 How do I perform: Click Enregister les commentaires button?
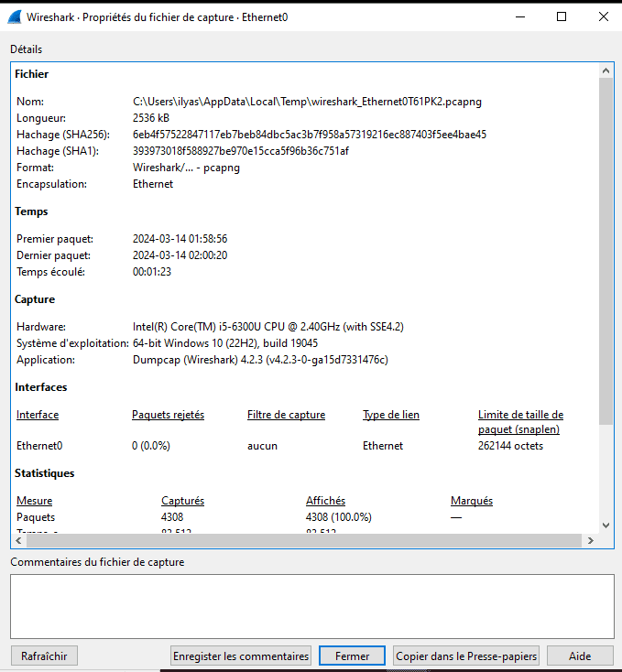241,656
